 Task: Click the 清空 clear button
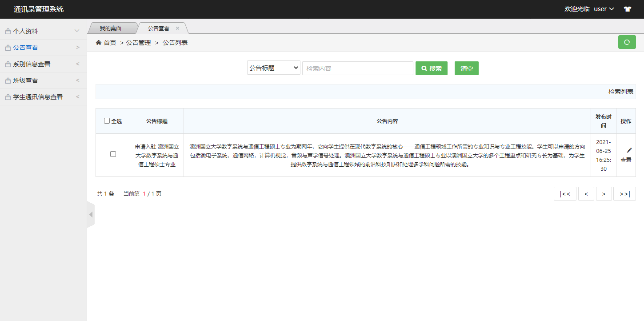(466, 68)
